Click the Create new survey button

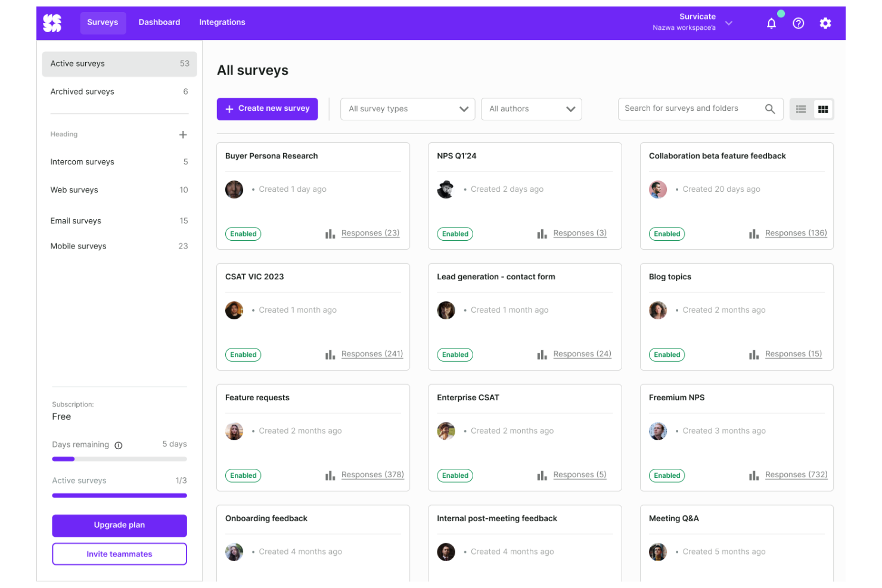click(x=267, y=108)
